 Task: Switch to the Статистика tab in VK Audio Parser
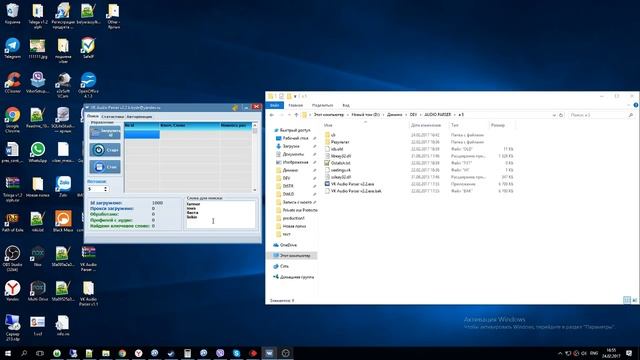[x=112, y=117]
